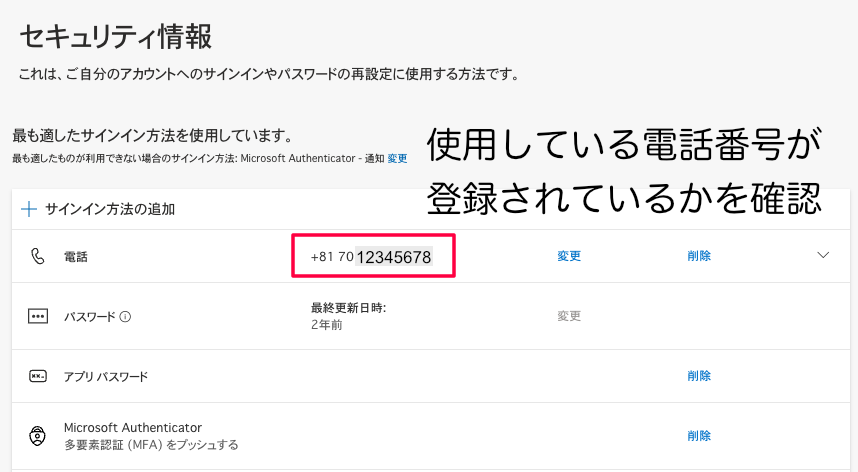Delete the Microsoft Authenticator method
858x472 pixels.
[x=699, y=436]
